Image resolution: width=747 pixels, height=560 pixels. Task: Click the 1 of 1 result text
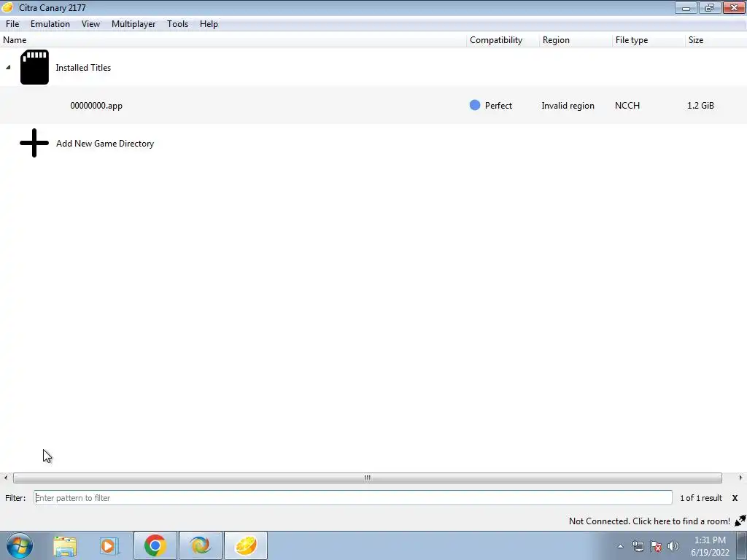click(701, 497)
